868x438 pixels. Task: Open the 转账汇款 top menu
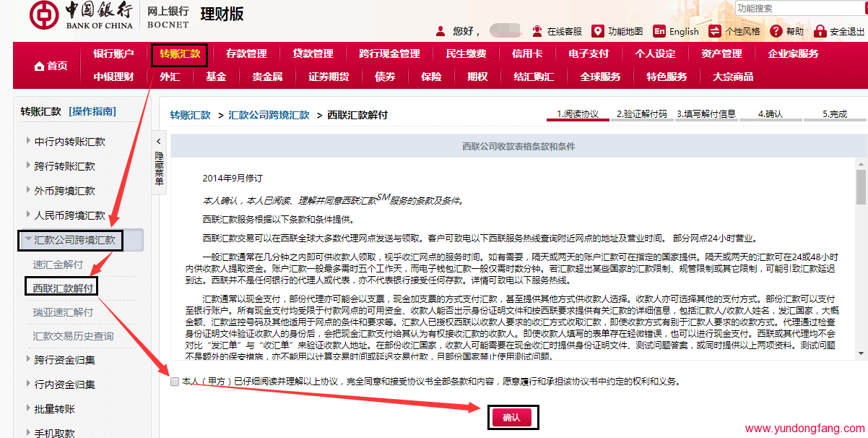pos(180,53)
